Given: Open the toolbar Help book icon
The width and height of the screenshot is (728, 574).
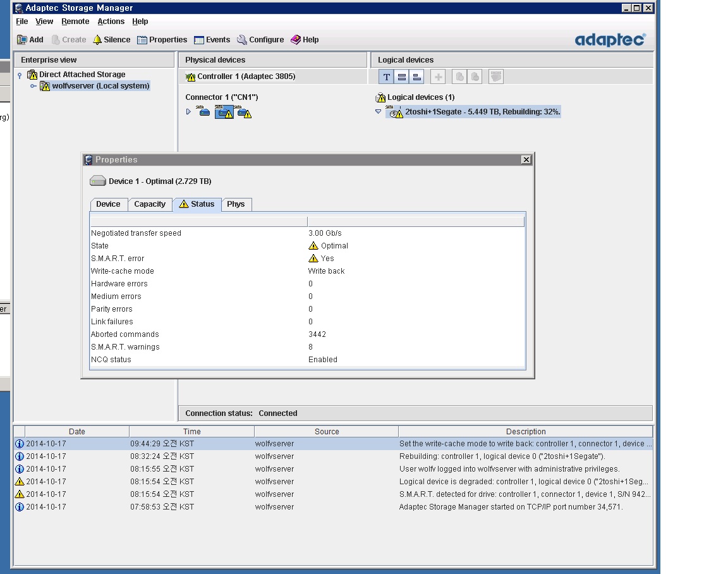Looking at the screenshot, I should [x=296, y=40].
